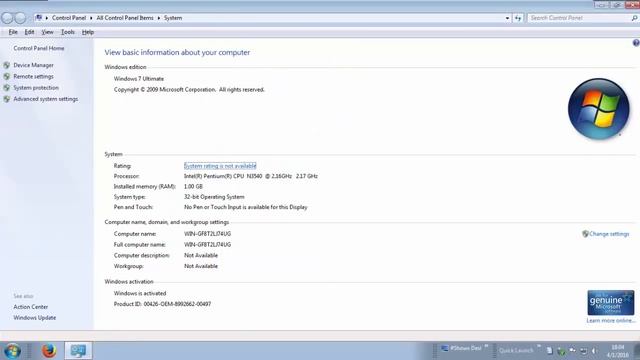Click the monitor display tray icon
640x360 pixels.
coord(584,351)
